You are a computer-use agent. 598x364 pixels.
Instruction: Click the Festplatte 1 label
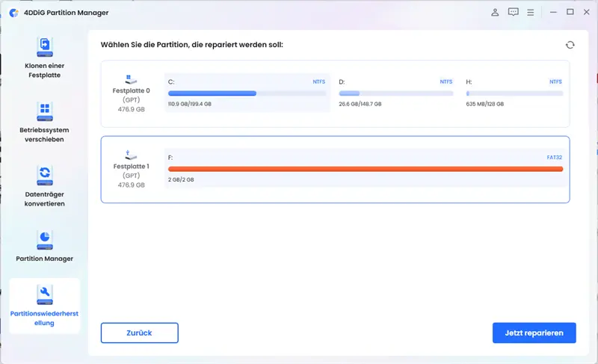click(x=132, y=167)
